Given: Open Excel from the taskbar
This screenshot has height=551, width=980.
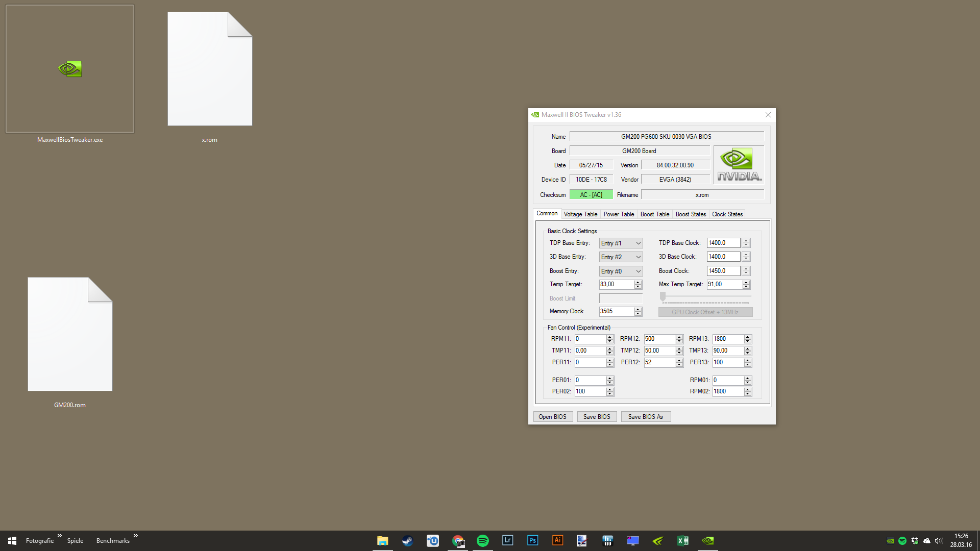Looking at the screenshot, I should click(x=682, y=541).
